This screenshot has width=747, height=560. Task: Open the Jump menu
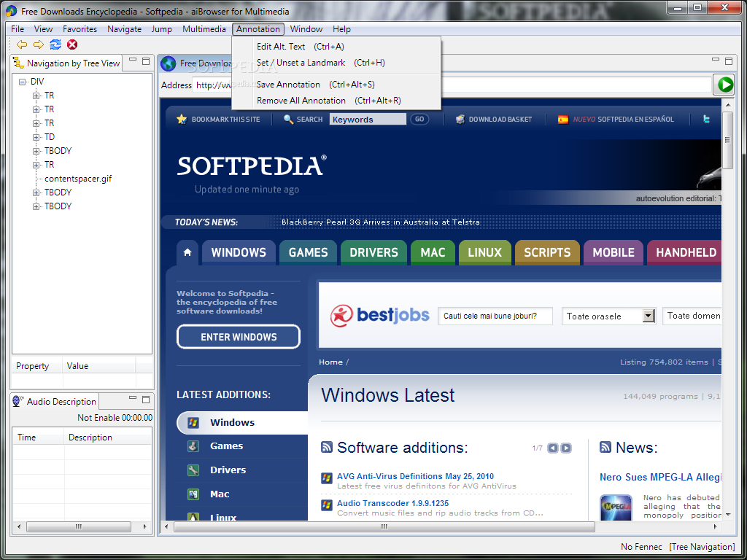(161, 29)
